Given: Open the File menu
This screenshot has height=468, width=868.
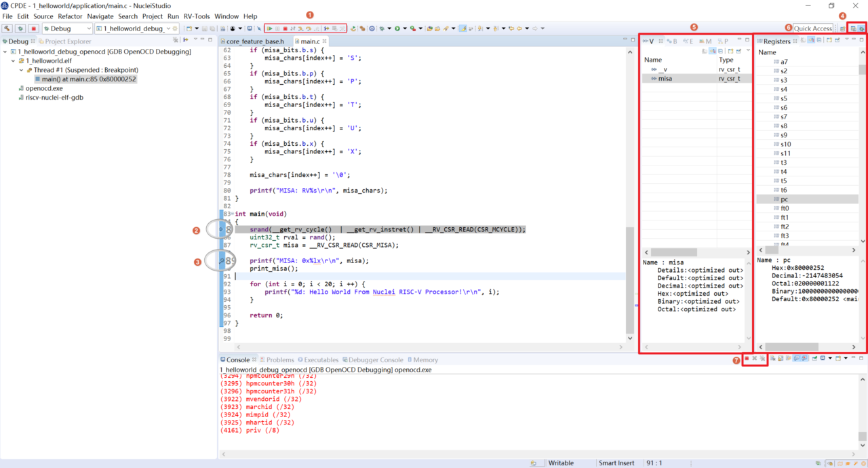Looking at the screenshot, I should (x=7, y=16).
